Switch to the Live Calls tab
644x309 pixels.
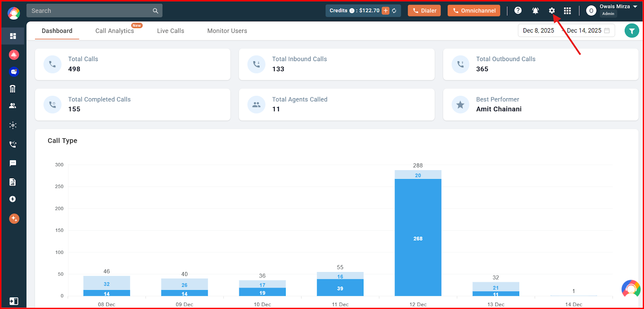pyautogui.click(x=171, y=31)
